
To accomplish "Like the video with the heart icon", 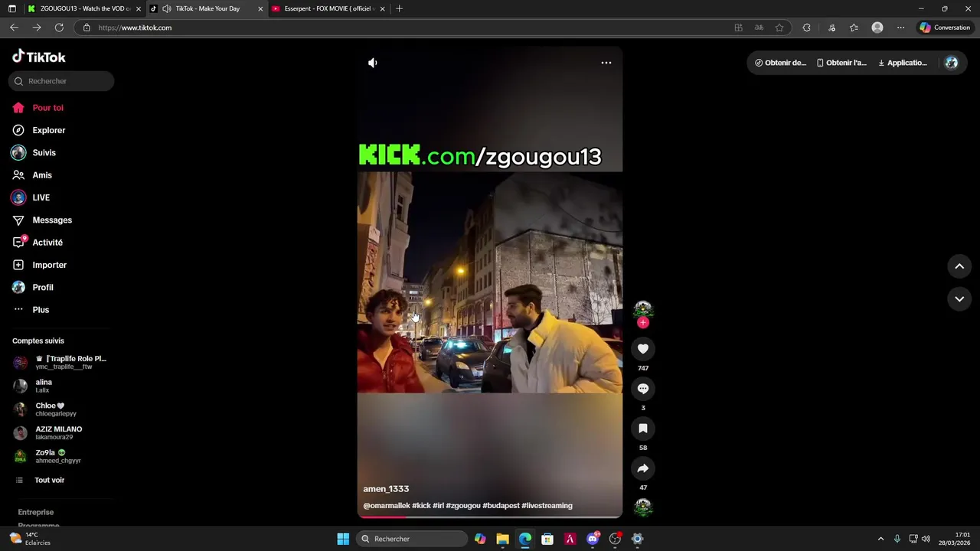I will click(643, 349).
